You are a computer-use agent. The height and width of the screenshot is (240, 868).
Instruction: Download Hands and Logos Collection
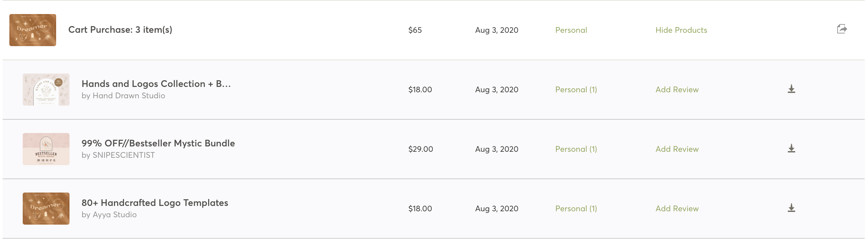(791, 89)
